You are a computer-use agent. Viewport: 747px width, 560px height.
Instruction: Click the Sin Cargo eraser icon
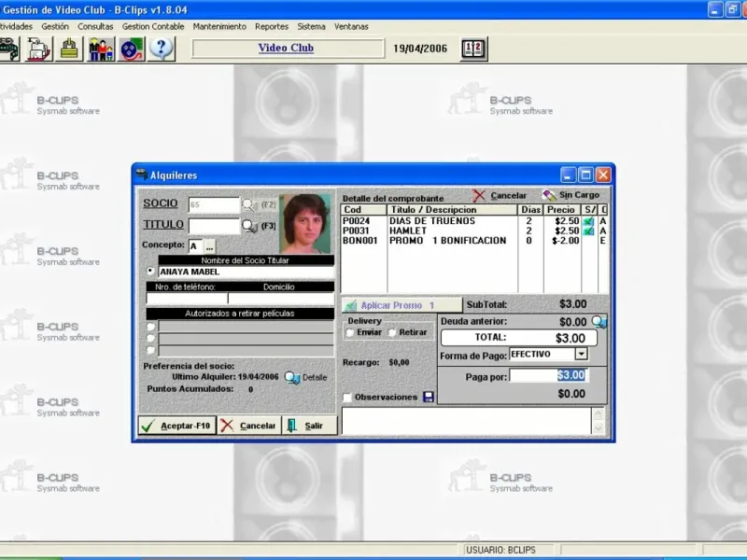[549, 195]
